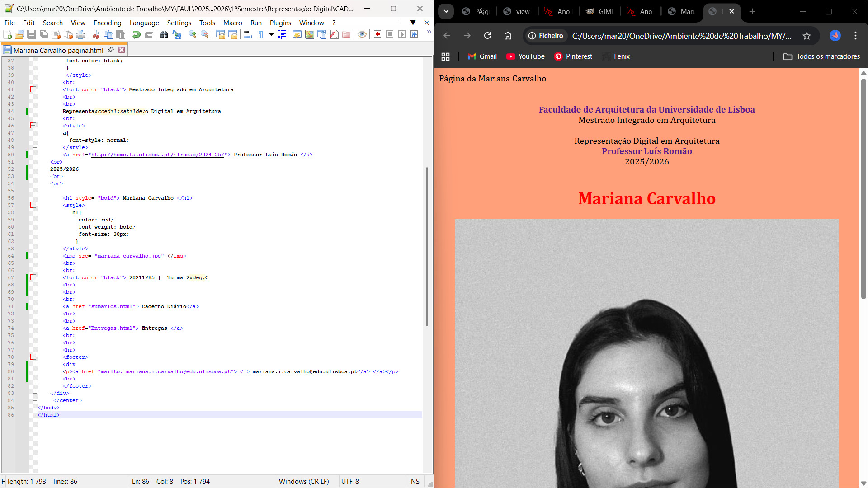Toggle word wrap toolbar icon
868x488 pixels.
[x=248, y=34]
